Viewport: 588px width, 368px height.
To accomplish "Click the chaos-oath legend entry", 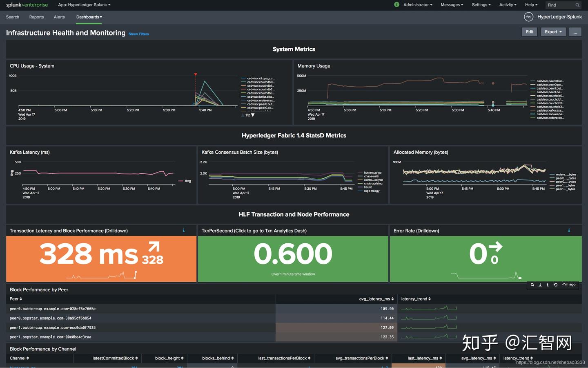I will [368, 176].
